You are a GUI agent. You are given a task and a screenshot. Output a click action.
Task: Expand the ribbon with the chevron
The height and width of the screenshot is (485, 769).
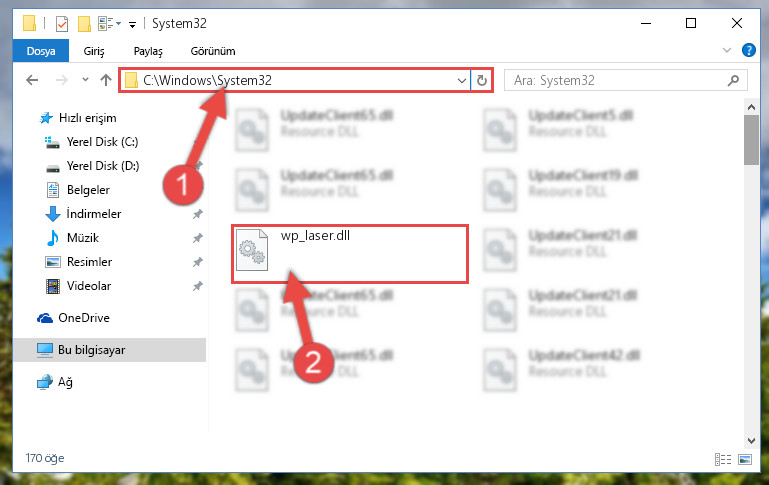coord(727,50)
